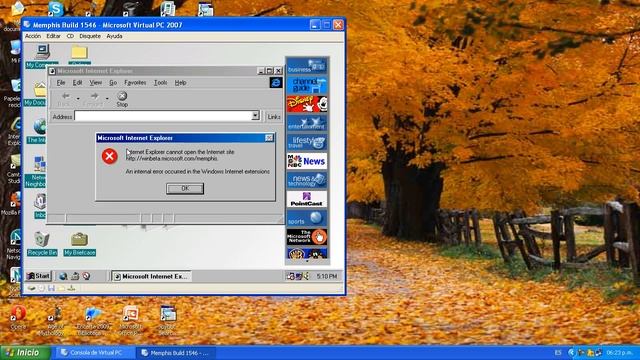Open the entertainment channel

(x=307, y=123)
